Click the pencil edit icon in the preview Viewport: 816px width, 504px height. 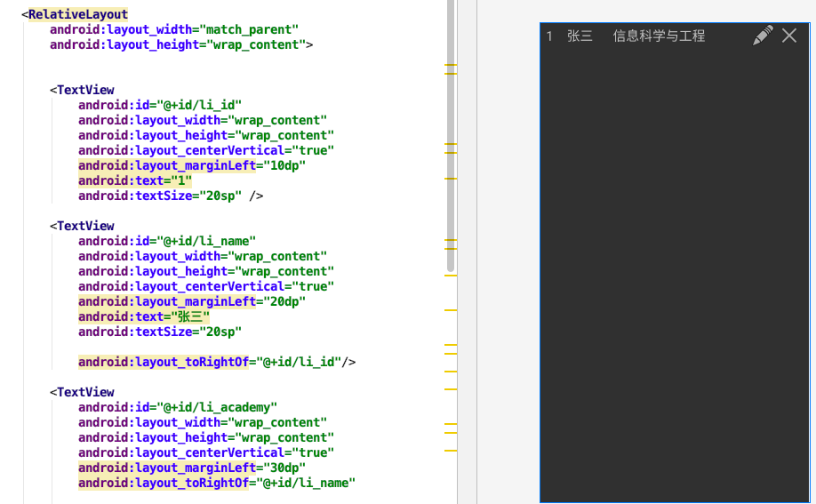point(763,36)
